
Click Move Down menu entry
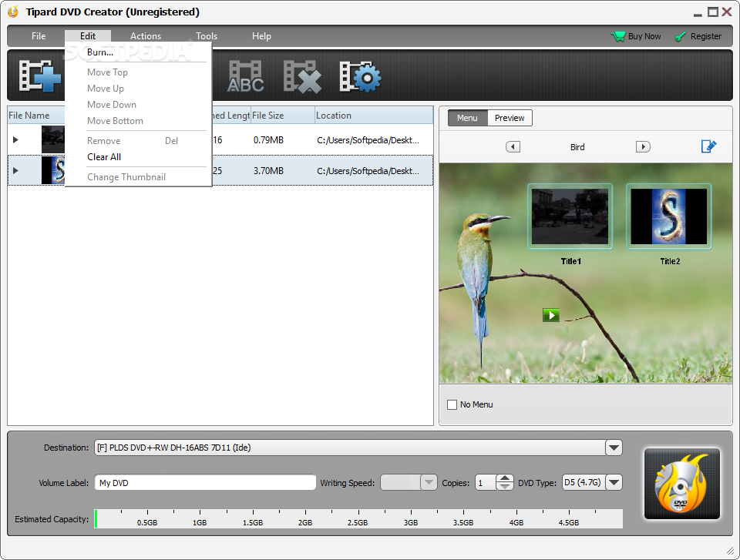[138, 105]
